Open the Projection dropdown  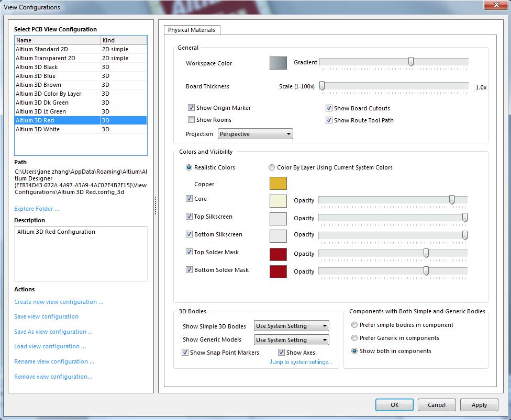tap(255, 134)
